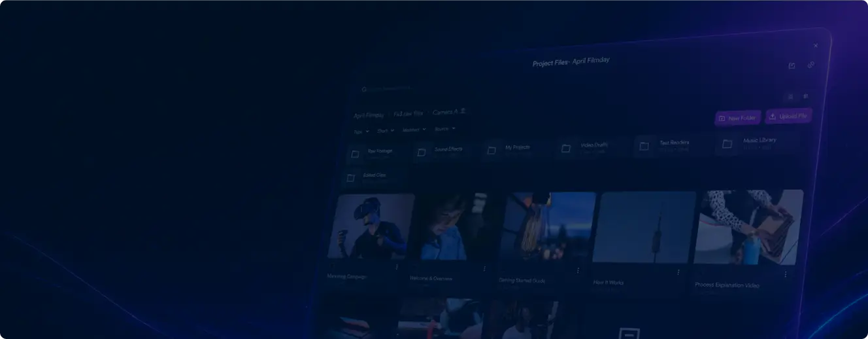Switch to list view layout icon
The image size is (868, 339).
tap(806, 96)
